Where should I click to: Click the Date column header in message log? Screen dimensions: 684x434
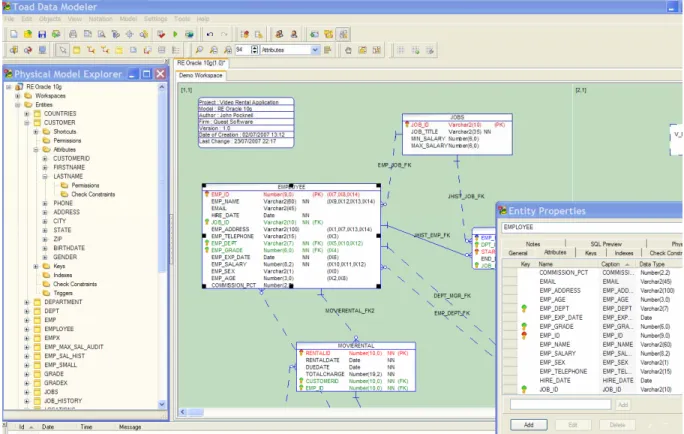tap(48, 427)
